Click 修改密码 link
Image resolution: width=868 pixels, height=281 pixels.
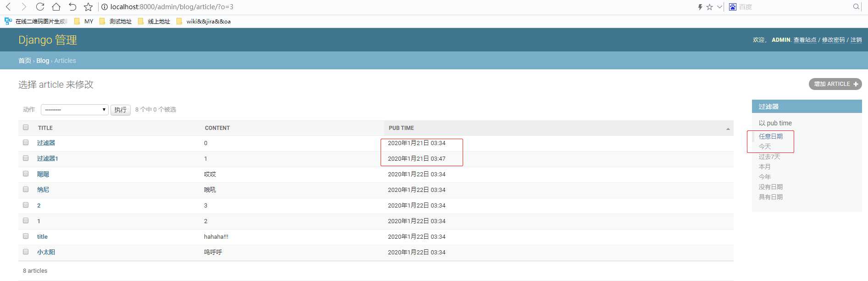(x=833, y=40)
